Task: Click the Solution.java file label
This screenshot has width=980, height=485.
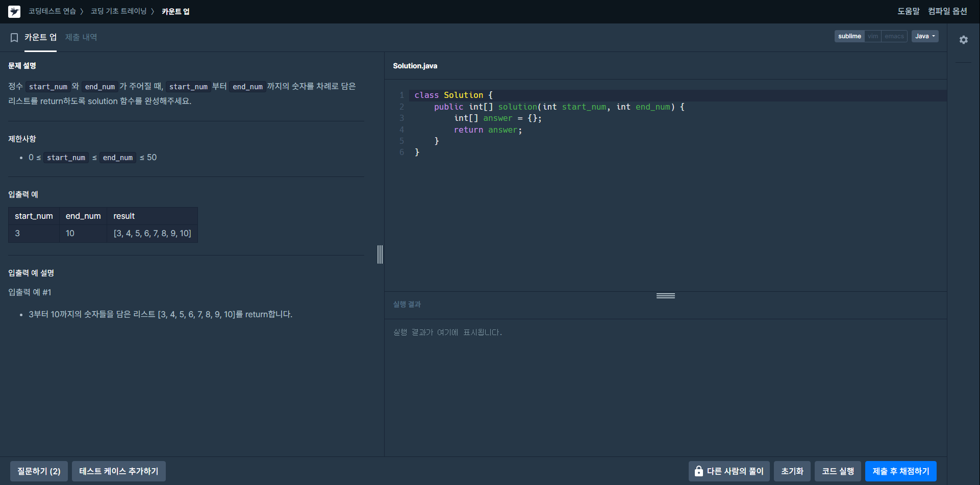Action: (x=415, y=66)
